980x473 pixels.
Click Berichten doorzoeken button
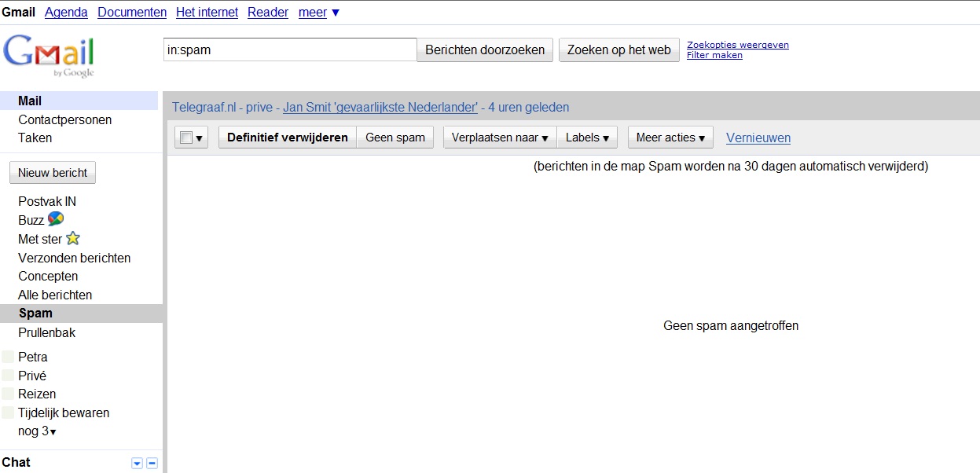(x=485, y=49)
